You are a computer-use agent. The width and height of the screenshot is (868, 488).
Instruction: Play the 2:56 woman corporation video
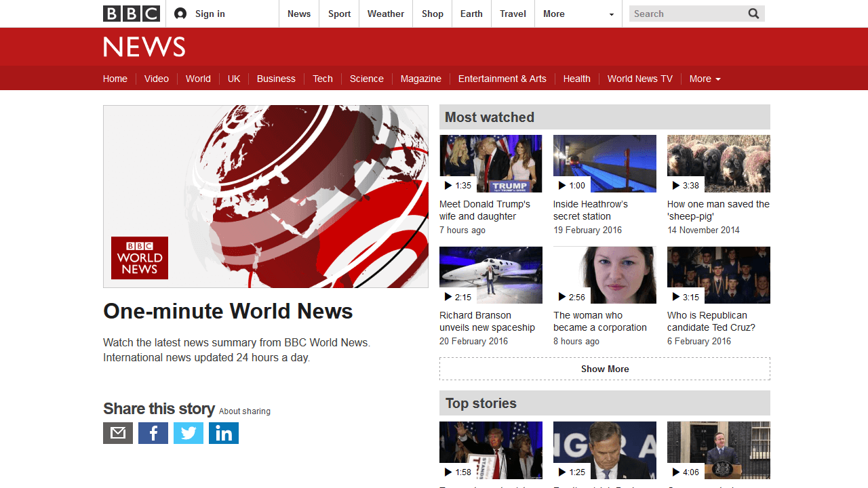605,275
